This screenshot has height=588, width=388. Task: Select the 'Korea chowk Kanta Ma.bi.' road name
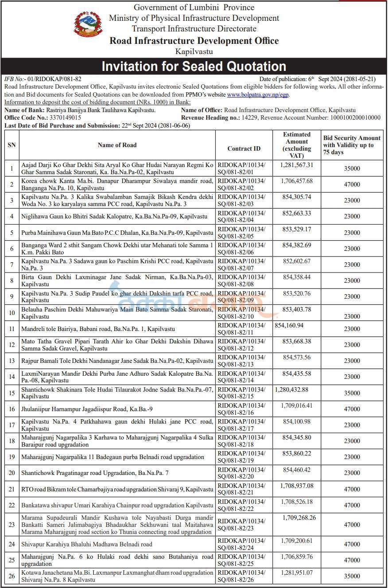[117, 184]
